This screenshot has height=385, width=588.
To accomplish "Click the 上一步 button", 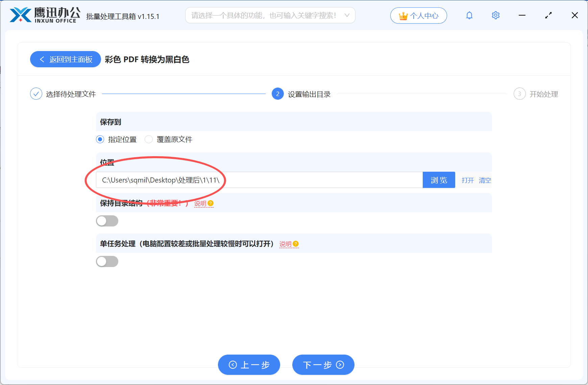I will pos(249,365).
